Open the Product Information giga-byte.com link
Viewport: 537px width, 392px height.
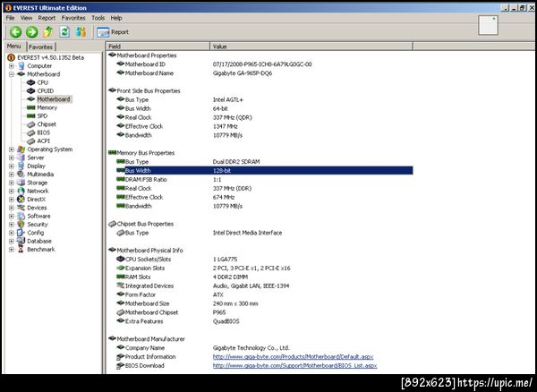(x=294, y=357)
